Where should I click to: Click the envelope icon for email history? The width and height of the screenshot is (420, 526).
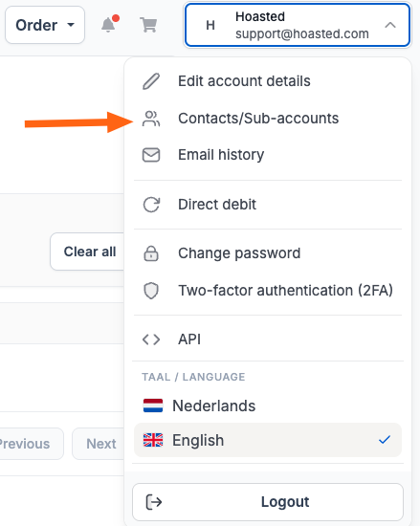pyautogui.click(x=151, y=155)
